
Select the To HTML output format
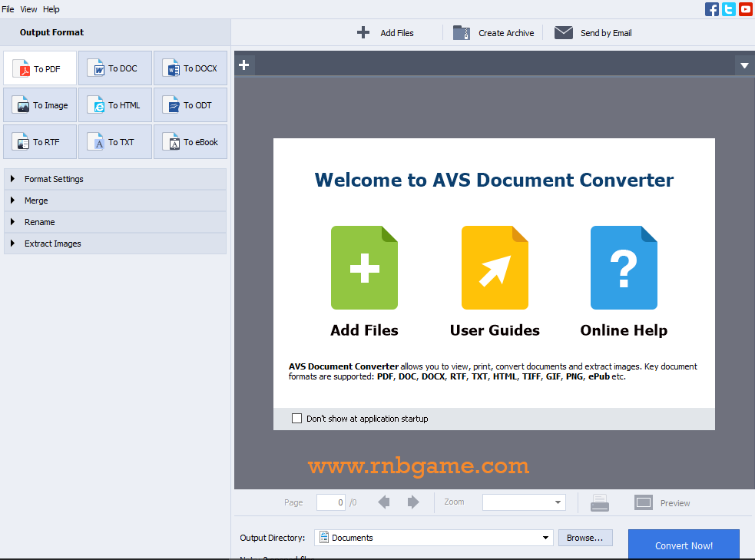point(115,105)
